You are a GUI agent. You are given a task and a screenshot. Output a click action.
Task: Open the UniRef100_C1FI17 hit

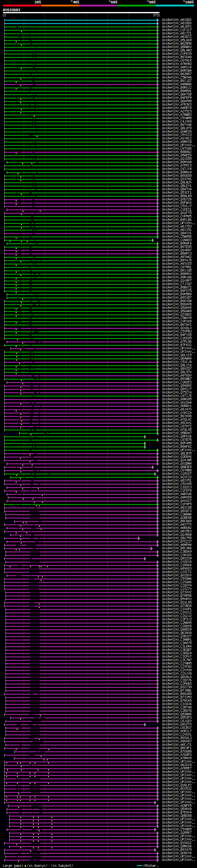coord(177,30)
